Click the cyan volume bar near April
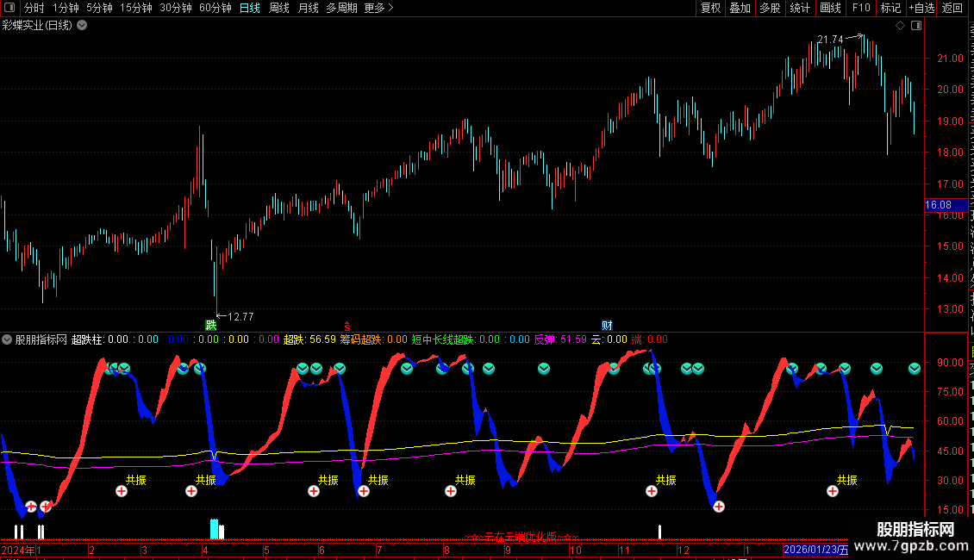Viewport: 974px width, 560px height. (215, 529)
